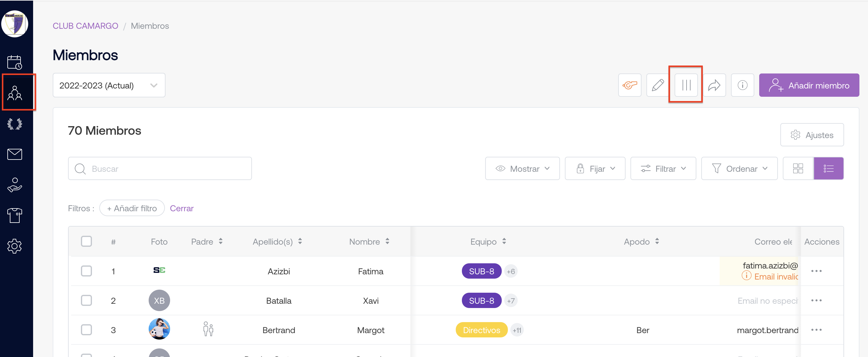Select the checkbox for Batalla row
Screen dimensions: 868x357
[86, 300]
